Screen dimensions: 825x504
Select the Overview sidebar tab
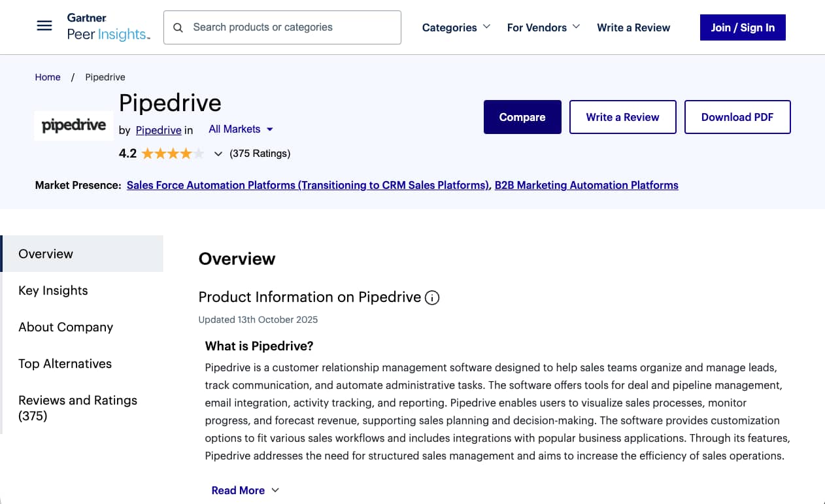[x=82, y=254]
